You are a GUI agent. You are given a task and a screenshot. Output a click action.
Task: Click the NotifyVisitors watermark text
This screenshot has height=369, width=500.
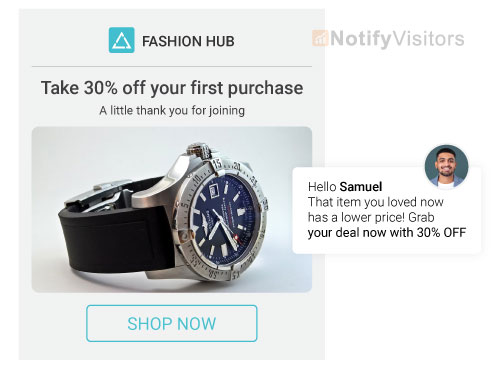point(397,39)
